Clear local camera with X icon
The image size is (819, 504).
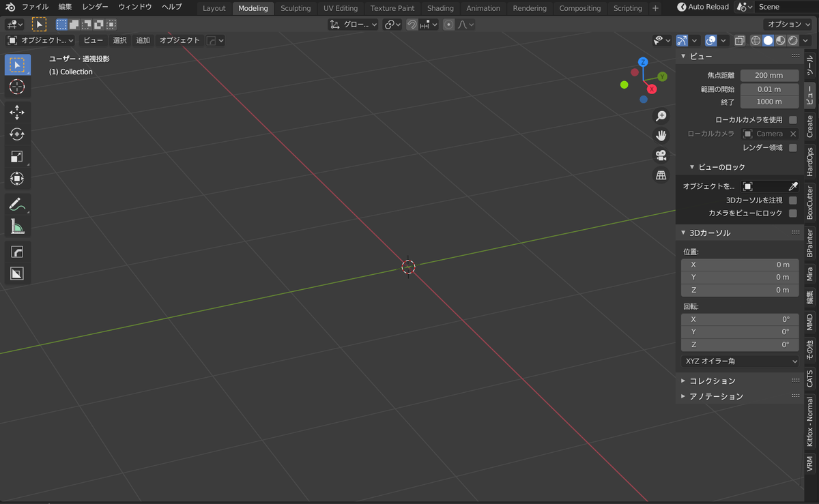(x=793, y=134)
